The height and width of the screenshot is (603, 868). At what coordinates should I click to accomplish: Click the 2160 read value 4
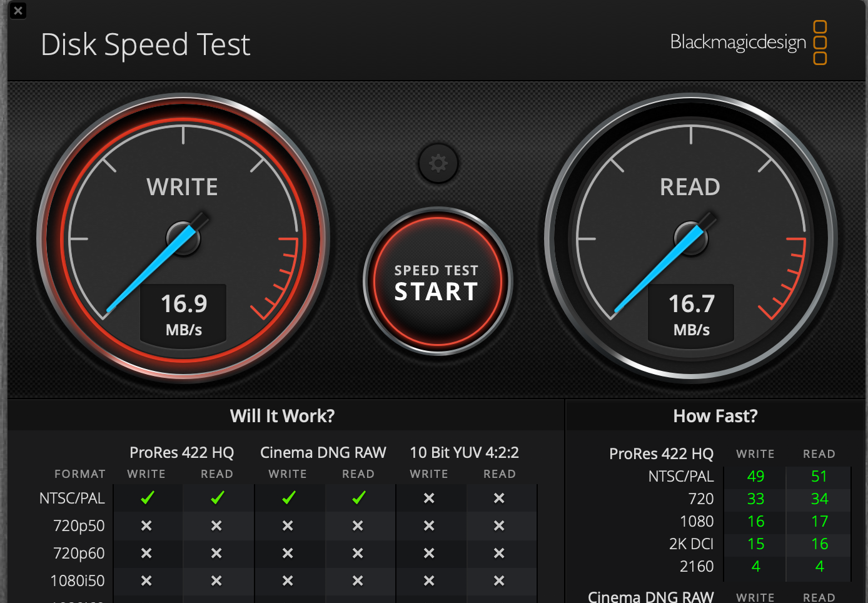(x=819, y=567)
